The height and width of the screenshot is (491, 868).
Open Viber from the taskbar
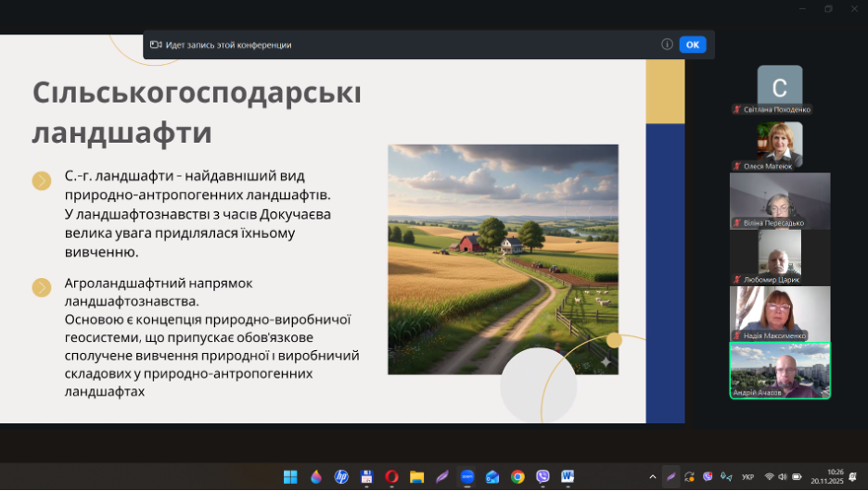pyautogui.click(x=542, y=477)
